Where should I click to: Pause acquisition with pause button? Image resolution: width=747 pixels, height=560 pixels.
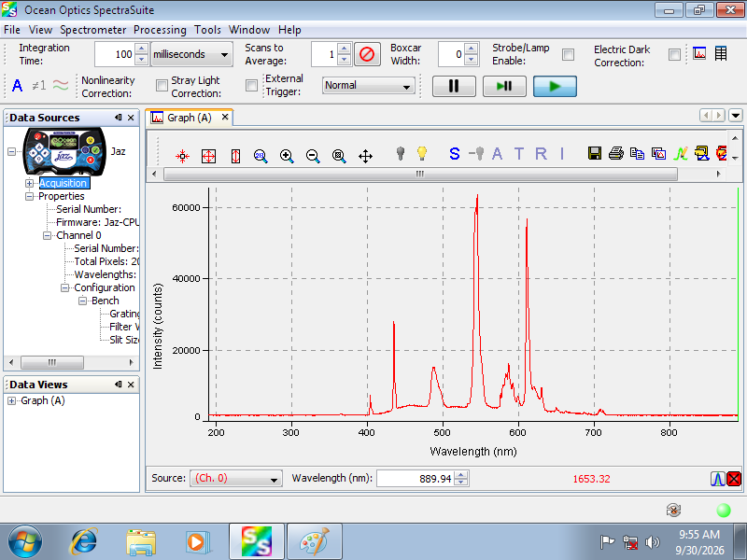click(x=454, y=86)
